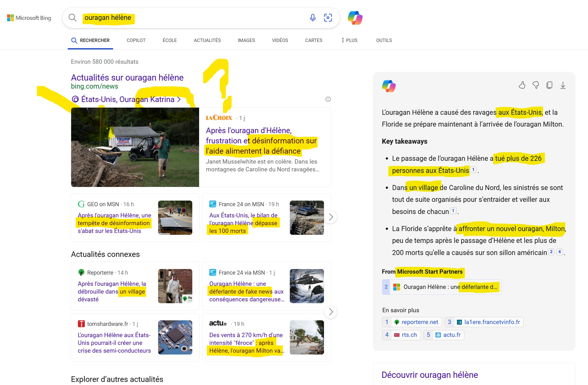Image resolution: width=588 pixels, height=385 pixels.
Task: Click the info icon above La Croix news card
Action: pyautogui.click(x=328, y=99)
